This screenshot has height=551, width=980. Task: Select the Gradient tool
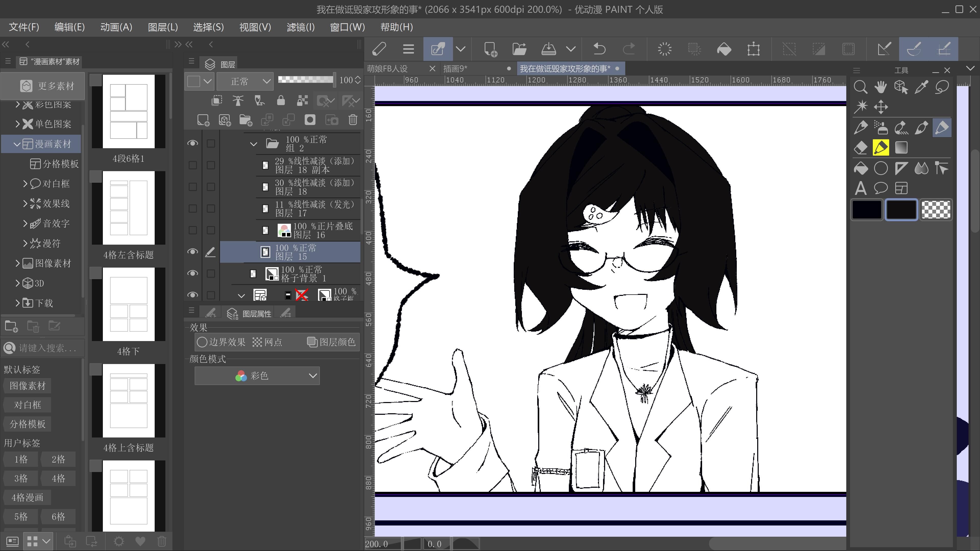tap(901, 147)
